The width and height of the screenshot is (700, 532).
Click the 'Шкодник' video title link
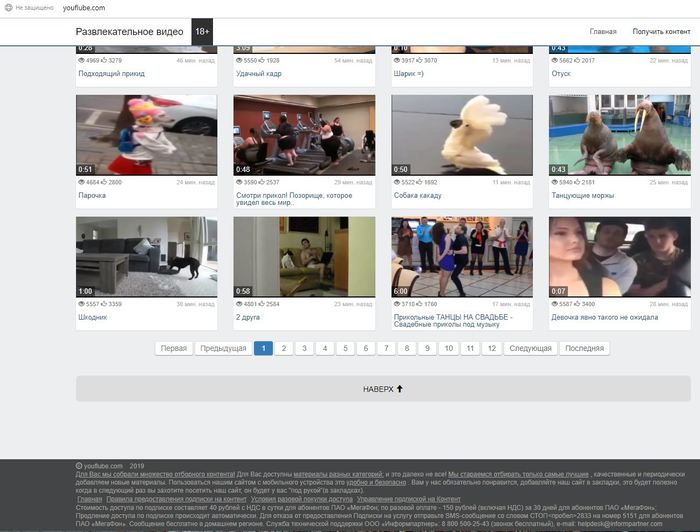click(92, 317)
